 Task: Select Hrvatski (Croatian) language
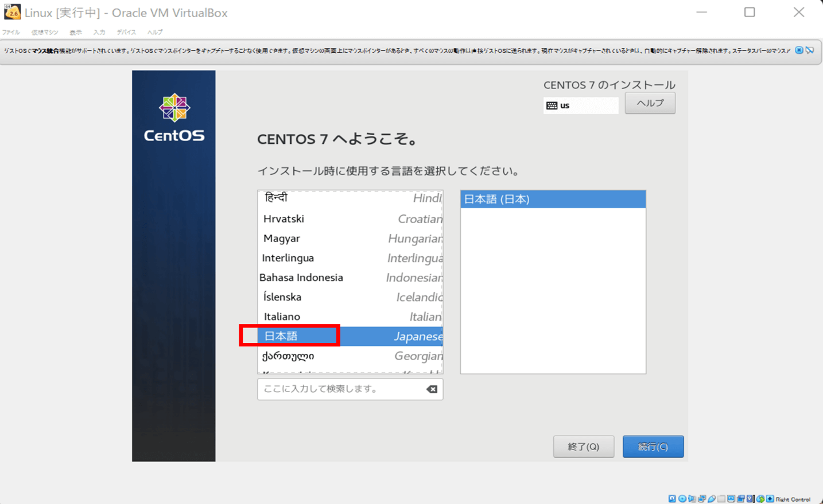pyautogui.click(x=350, y=219)
